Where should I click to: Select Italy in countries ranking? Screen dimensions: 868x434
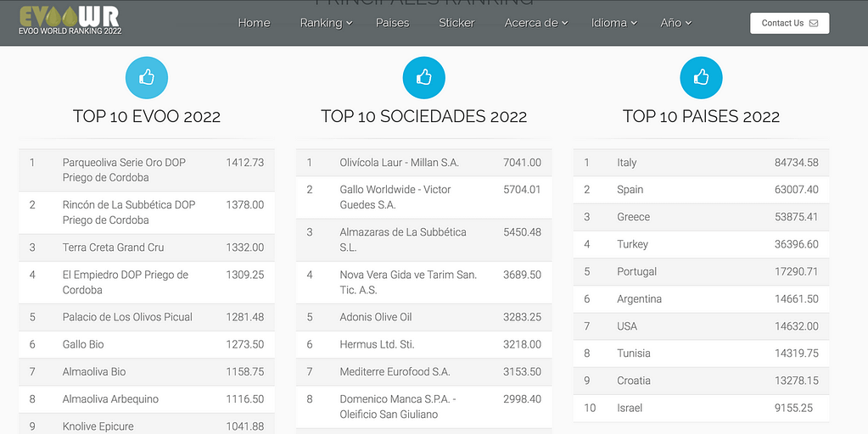[627, 163]
